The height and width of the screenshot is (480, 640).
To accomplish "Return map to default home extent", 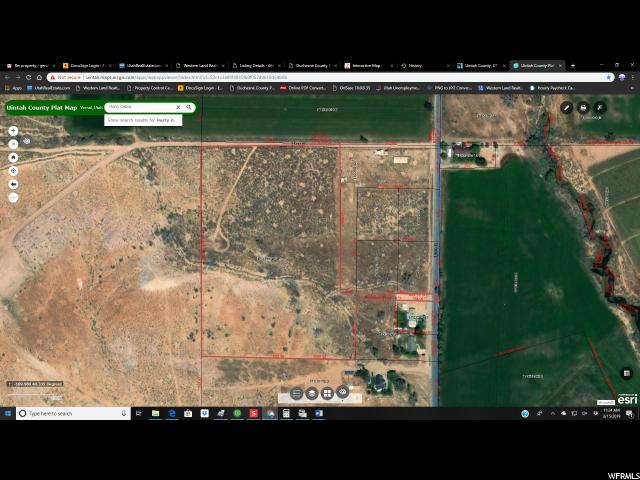I will (13, 158).
